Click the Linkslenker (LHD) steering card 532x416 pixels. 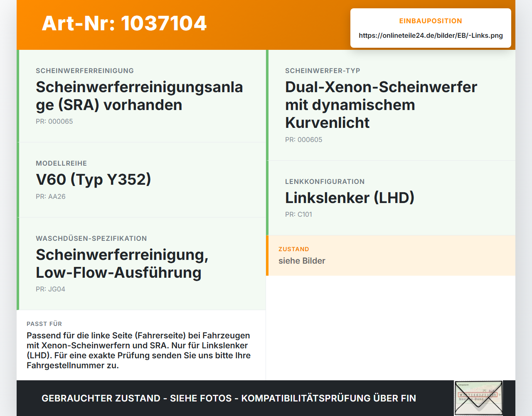click(x=391, y=198)
